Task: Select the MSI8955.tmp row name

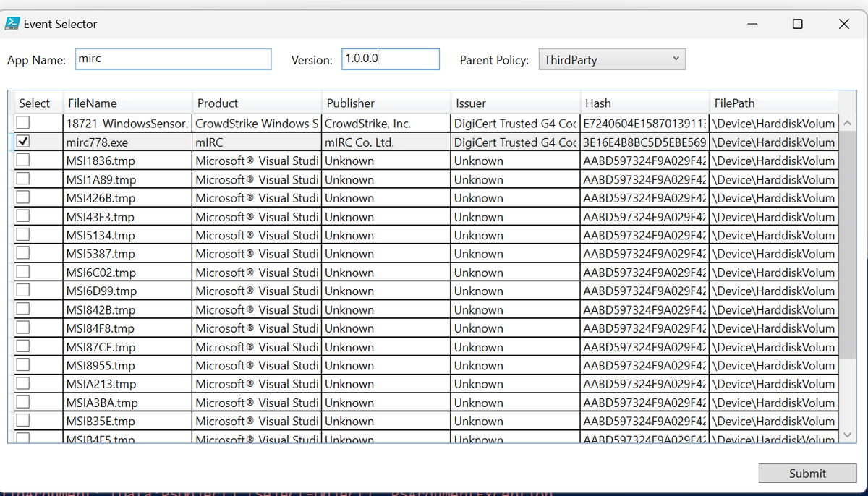Action: click(x=127, y=366)
